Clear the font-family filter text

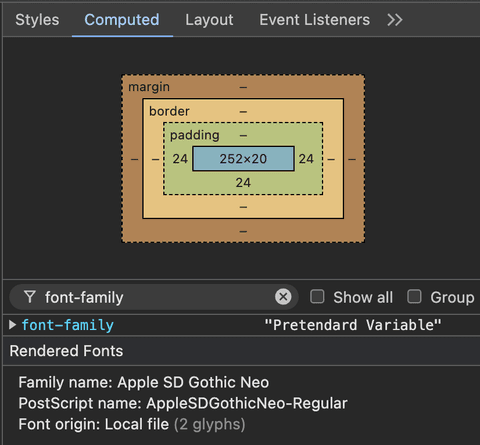point(283,296)
